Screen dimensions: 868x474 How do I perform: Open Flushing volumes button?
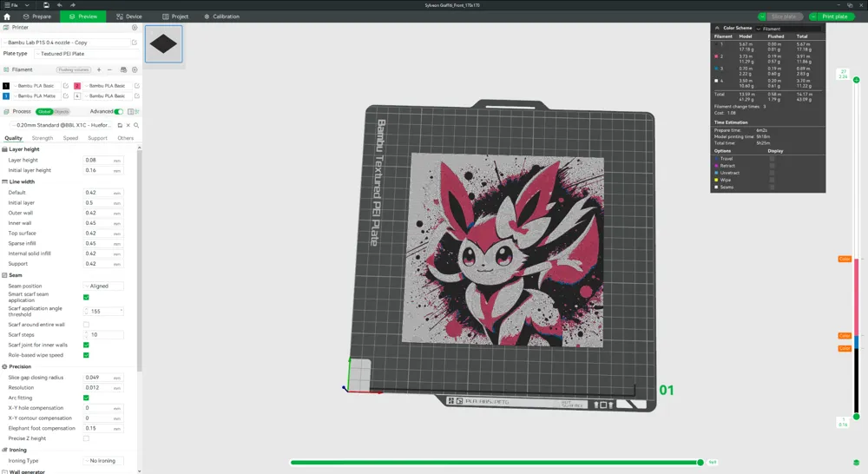click(x=74, y=69)
